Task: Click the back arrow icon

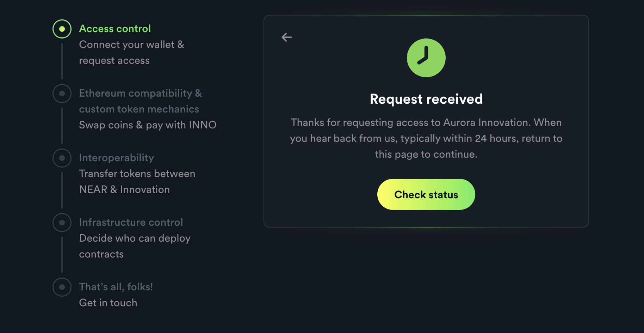Action: (x=287, y=37)
